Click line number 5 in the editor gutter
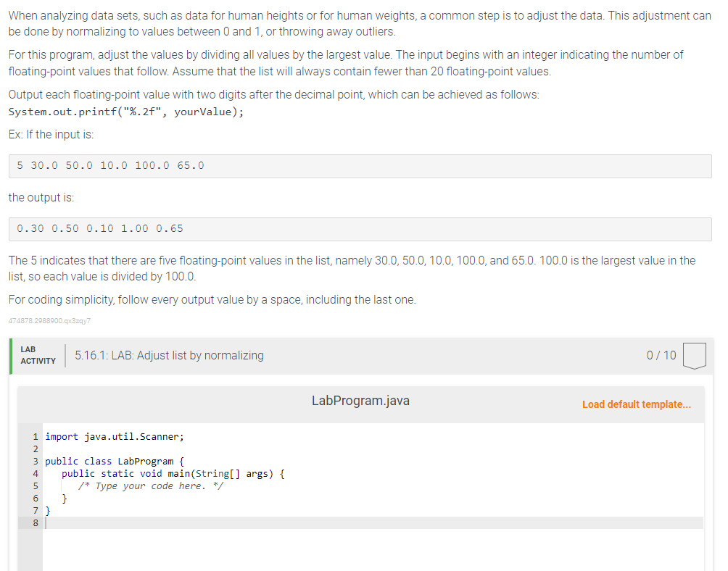Screen dimensions: 728x571 coord(35,485)
